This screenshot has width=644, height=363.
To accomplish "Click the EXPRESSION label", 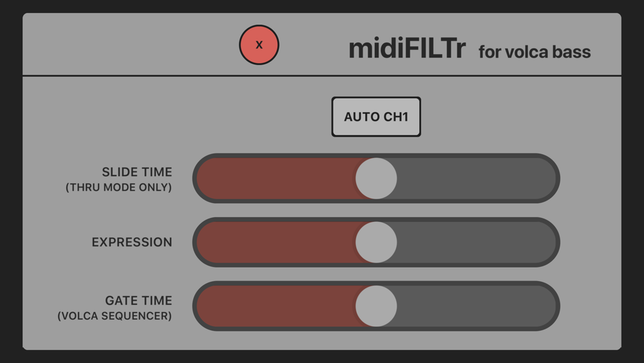I will [132, 242].
